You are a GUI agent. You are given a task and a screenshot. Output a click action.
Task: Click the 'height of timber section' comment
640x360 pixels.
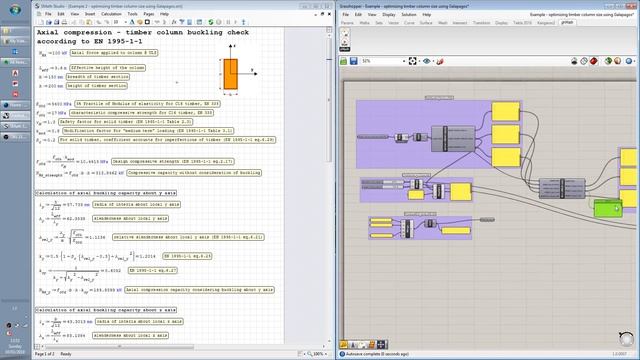click(97, 86)
